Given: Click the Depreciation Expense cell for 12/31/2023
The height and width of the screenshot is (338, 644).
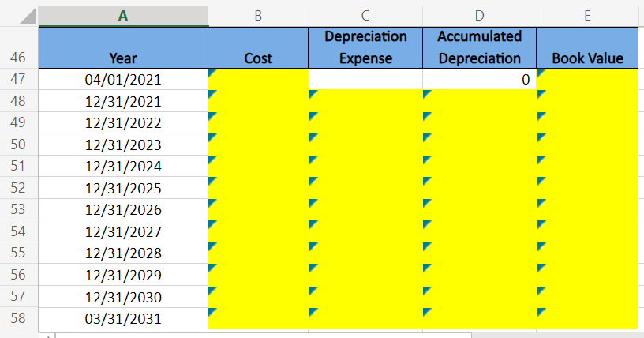Looking at the screenshot, I should (365, 145).
